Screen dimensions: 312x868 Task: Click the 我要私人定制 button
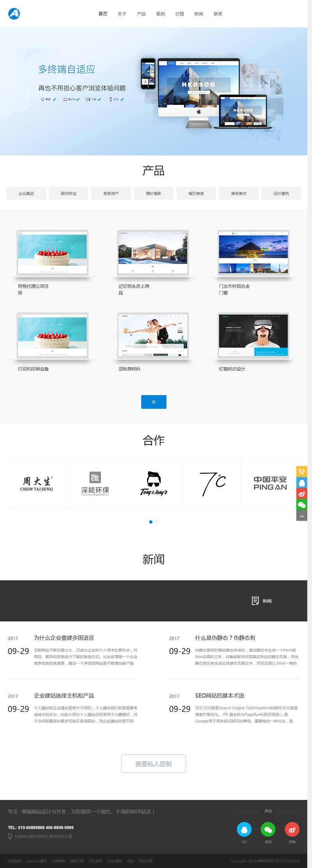point(154,764)
